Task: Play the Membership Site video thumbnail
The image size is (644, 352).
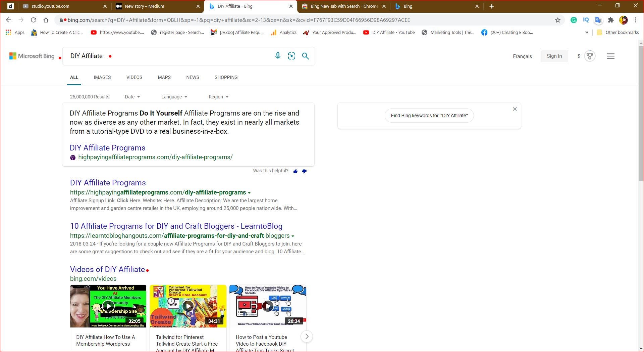Action: tap(108, 306)
